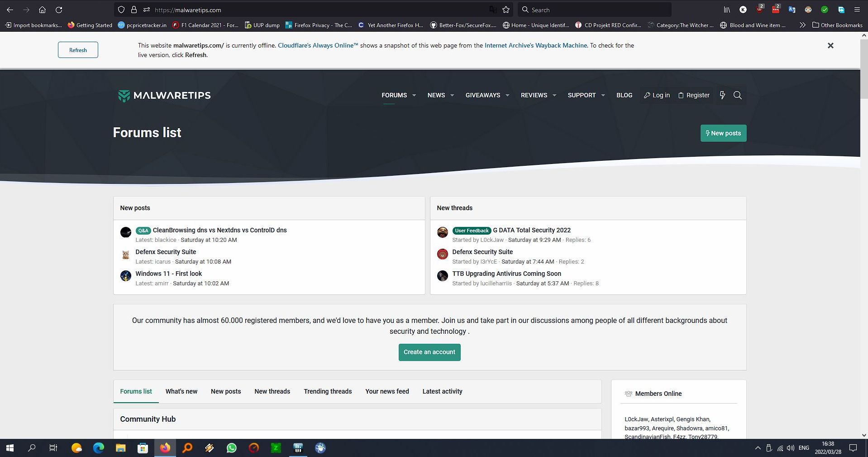Open the G DATA Total Security 2022 thread
This screenshot has width=868, height=457.
[x=532, y=230]
